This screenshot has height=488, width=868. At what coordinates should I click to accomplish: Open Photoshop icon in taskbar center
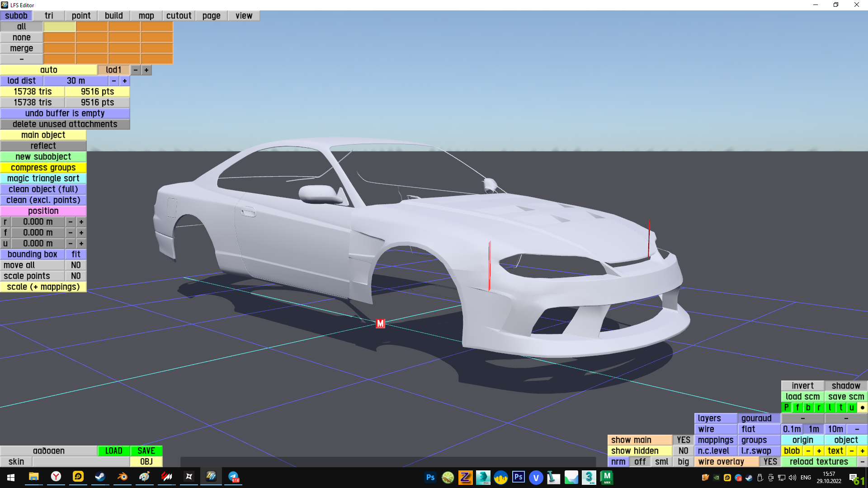point(430,477)
